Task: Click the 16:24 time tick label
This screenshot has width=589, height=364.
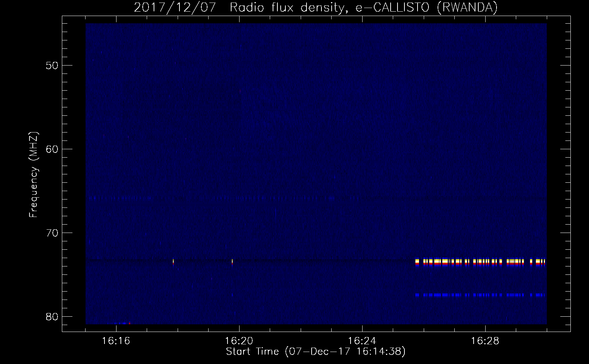Action: coord(362,341)
